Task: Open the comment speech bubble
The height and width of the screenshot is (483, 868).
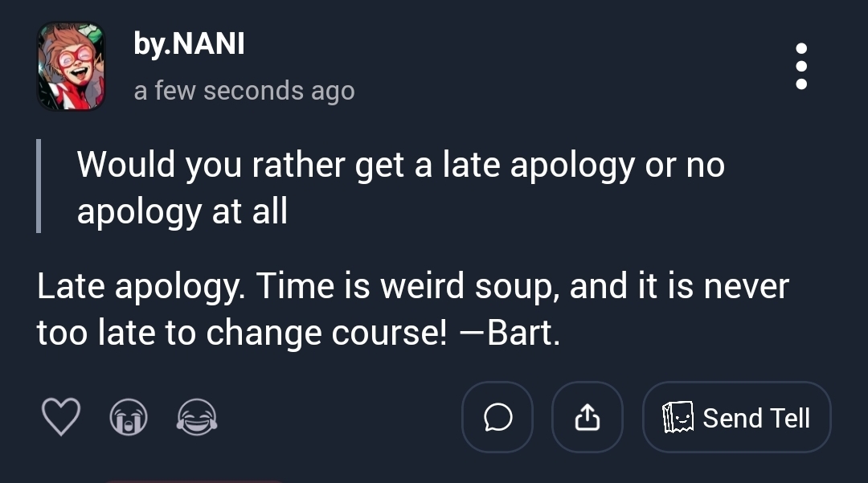Action: click(497, 417)
